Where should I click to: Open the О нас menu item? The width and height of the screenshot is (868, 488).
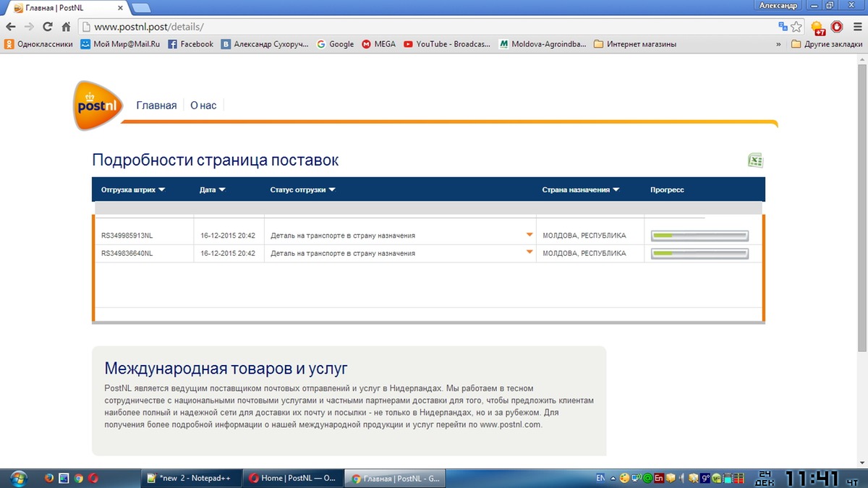[203, 105]
